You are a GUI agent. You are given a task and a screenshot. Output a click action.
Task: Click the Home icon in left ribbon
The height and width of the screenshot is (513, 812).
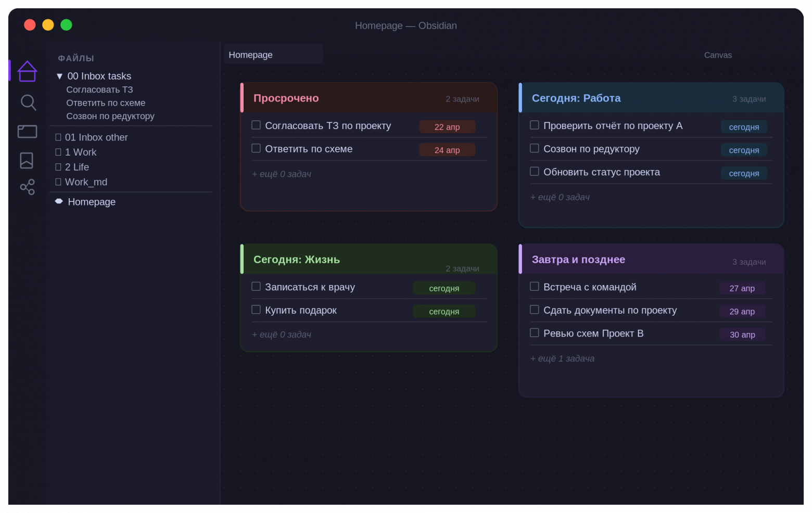tap(27, 71)
